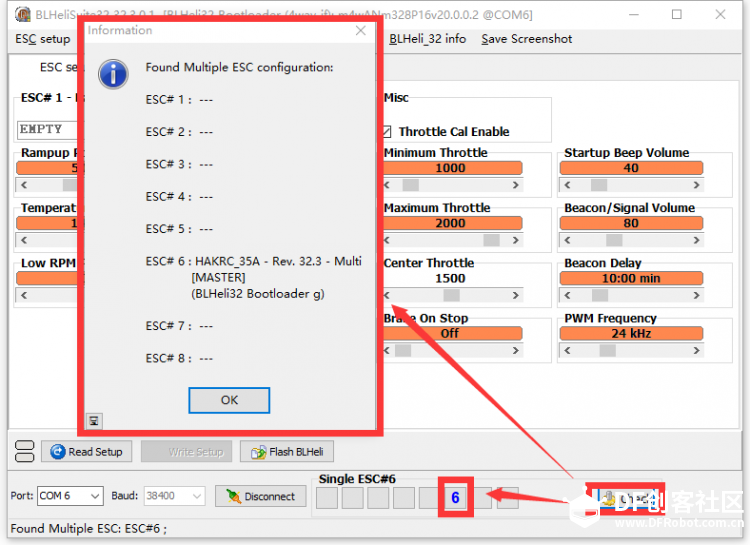Click the Brake On Stop slider thumb
This screenshot has height=545, width=750.
[403, 351]
